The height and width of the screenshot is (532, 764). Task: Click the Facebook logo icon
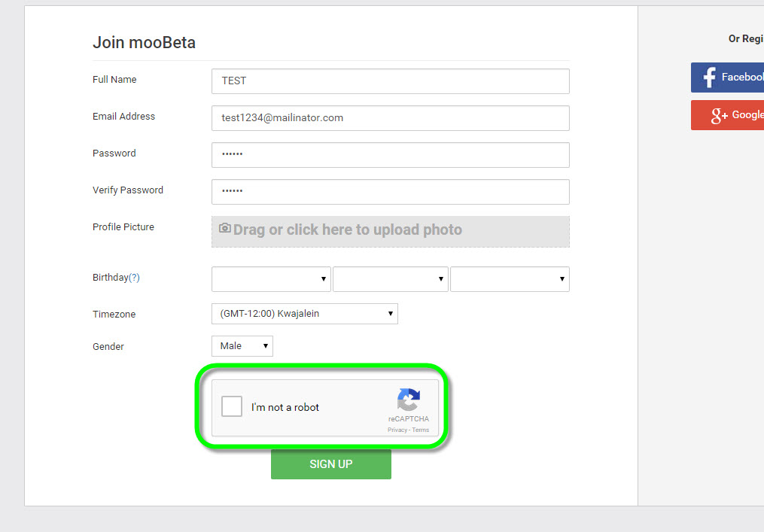pyautogui.click(x=708, y=78)
